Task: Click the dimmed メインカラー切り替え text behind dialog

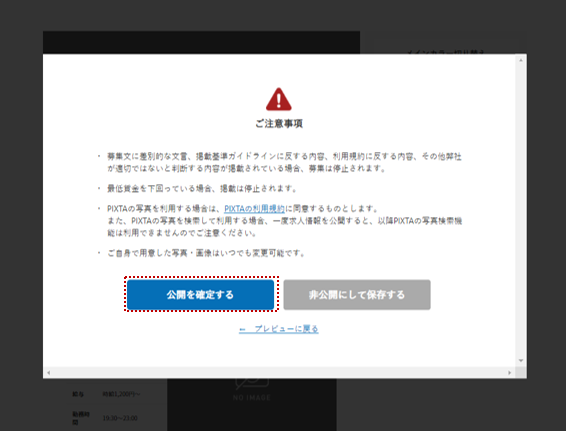Action: pyautogui.click(x=445, y=52)
